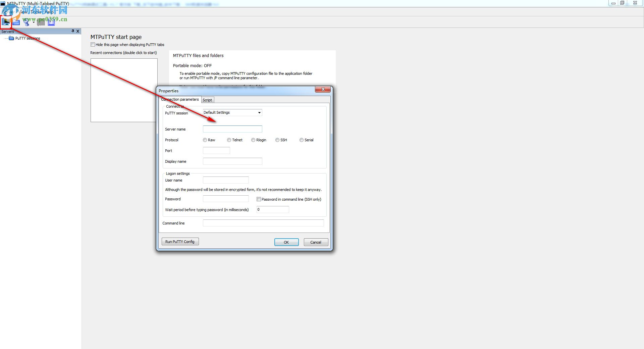Open the Server menu
This screenshot has height=349, width=644.
[8, 12]
